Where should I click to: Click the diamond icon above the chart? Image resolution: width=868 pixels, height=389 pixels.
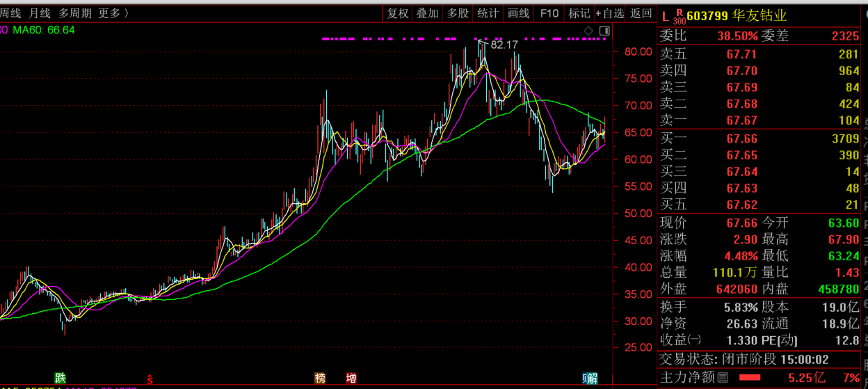coord(588,31)
